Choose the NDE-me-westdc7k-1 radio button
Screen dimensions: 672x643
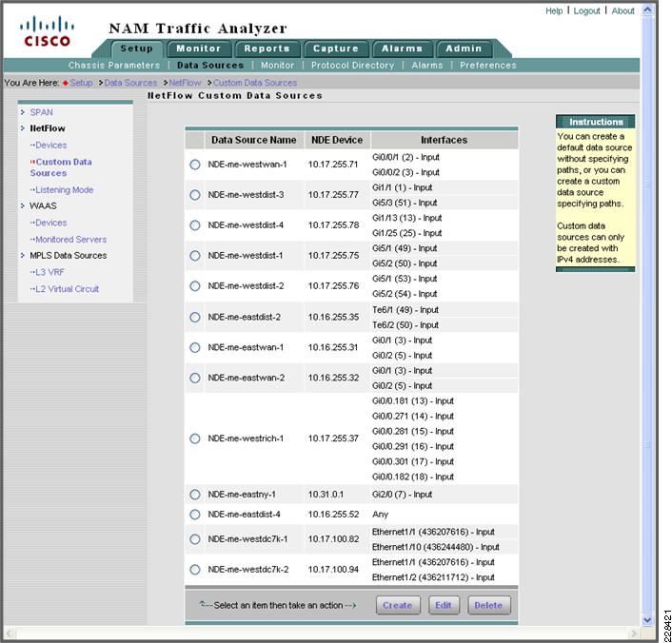coord(195,539)
